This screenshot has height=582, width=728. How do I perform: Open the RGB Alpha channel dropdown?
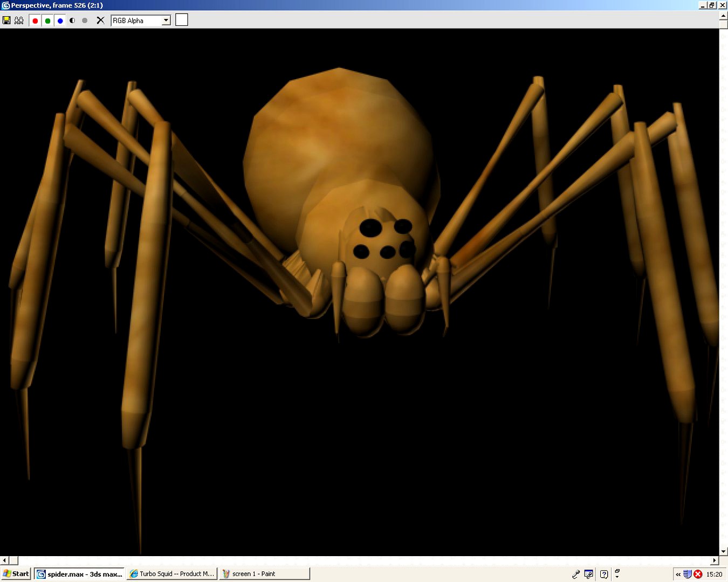166,20
